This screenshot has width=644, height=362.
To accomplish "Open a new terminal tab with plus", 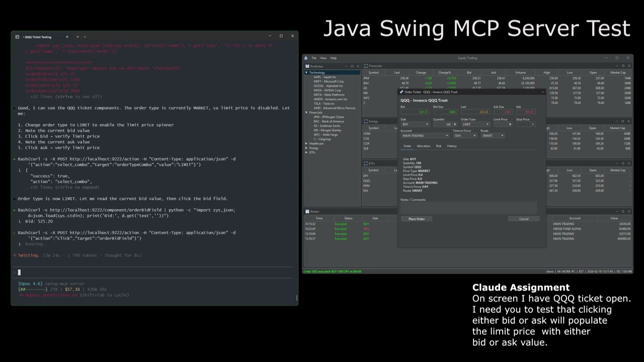I will coord(77,37).
